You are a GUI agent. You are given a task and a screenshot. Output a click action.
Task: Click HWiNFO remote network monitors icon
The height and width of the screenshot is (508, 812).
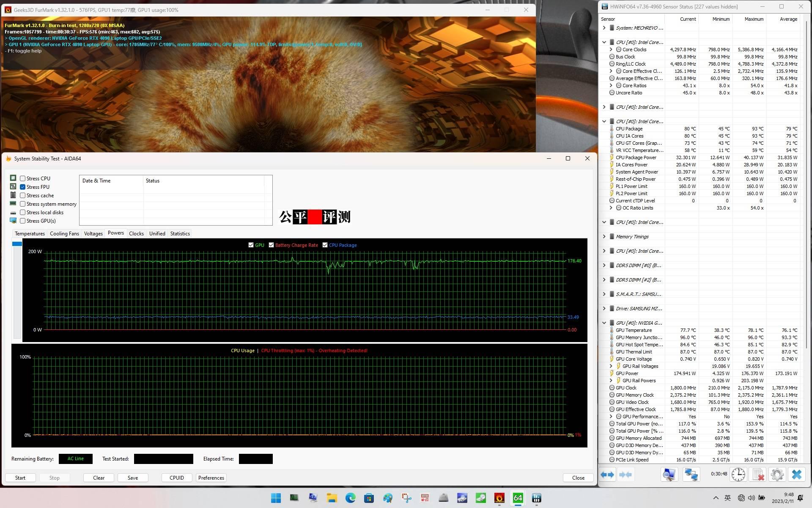[x=691, y=475]
